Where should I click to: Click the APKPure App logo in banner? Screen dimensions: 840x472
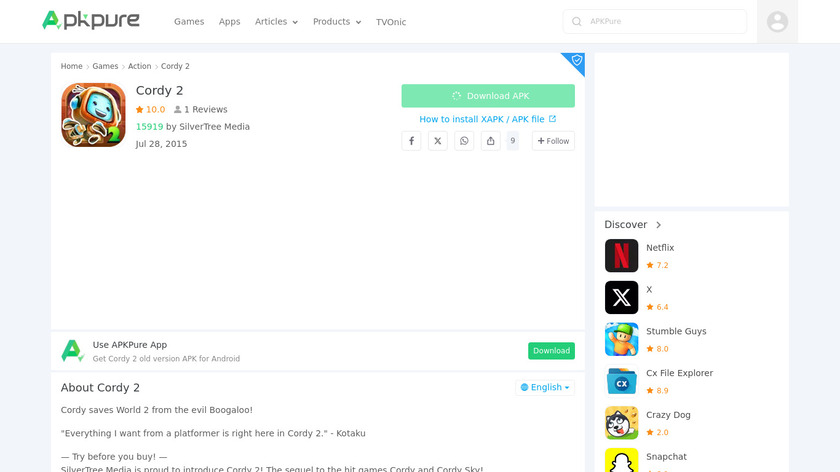(x=72, y=351)
